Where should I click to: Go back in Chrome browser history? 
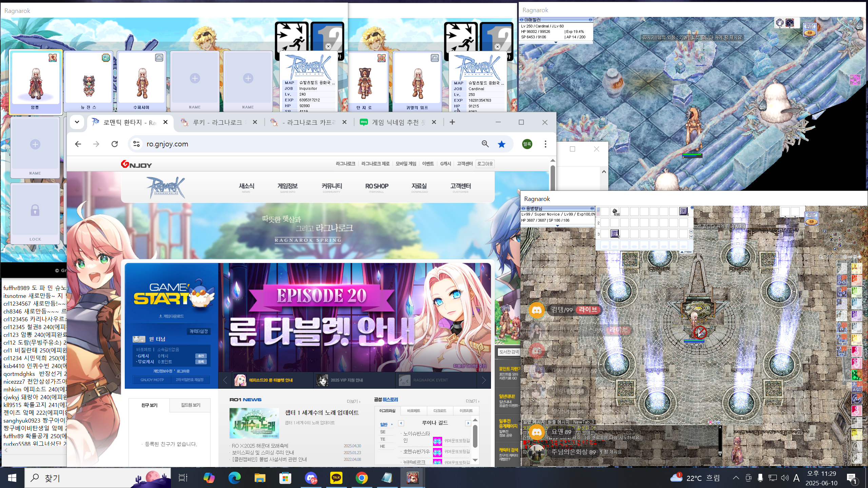click(x=78, y=144)
